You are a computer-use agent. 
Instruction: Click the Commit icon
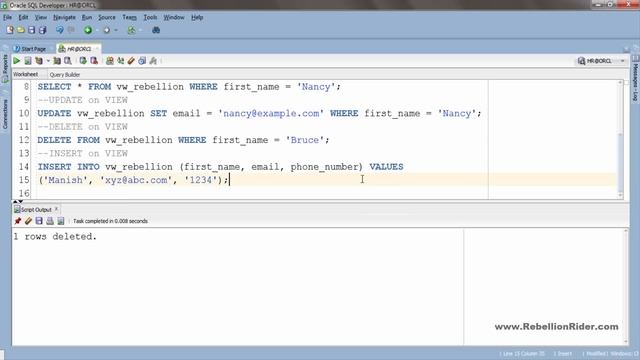[x=83, y=61]
